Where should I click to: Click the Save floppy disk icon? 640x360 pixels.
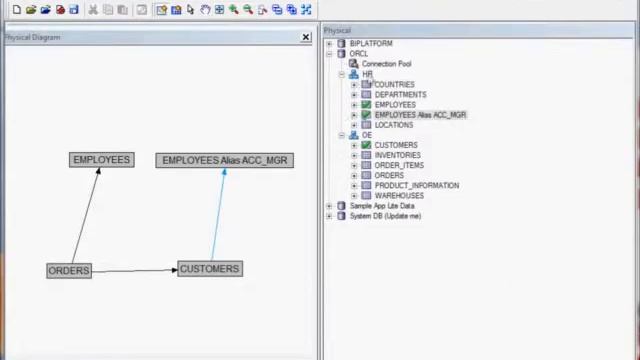(74, 9)
